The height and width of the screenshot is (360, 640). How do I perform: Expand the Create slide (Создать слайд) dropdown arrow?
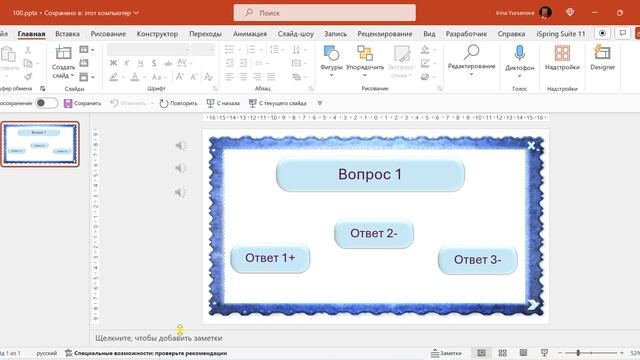coord(72,76)
